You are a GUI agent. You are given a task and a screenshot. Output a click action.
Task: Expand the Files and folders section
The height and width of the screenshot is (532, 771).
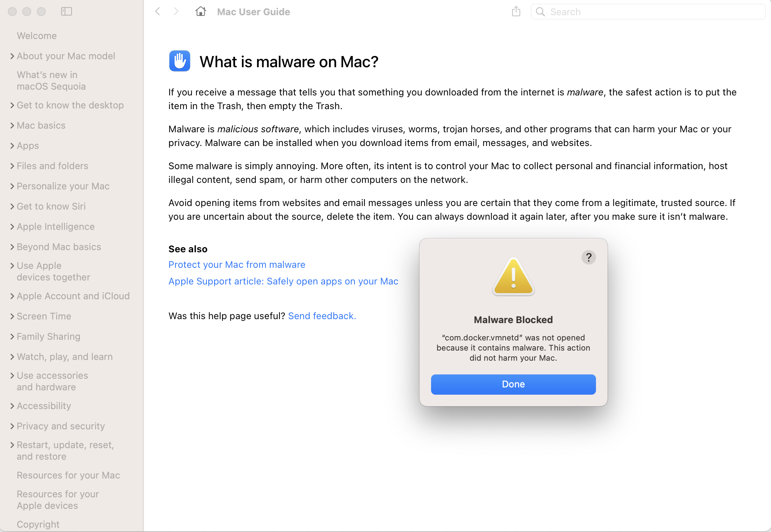pos(52,166)
